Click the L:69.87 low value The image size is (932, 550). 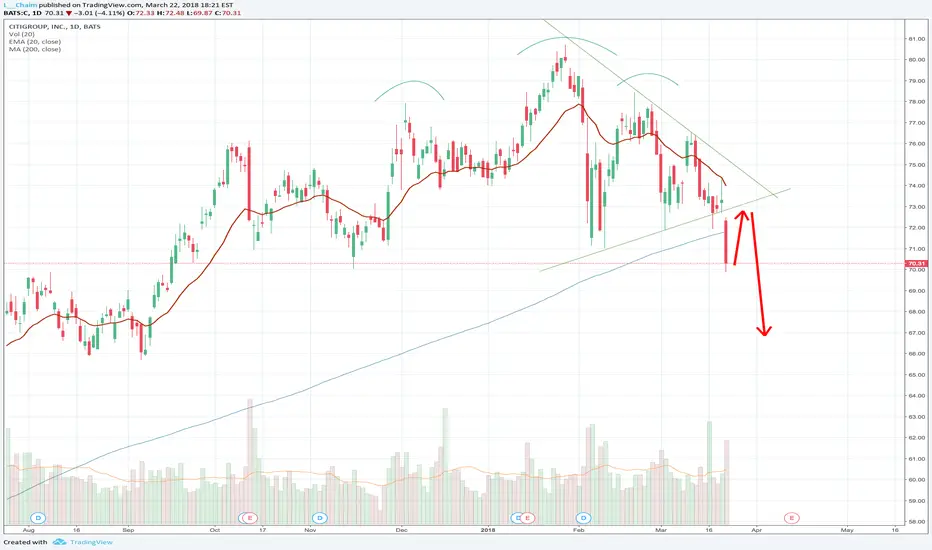[199, 12]
